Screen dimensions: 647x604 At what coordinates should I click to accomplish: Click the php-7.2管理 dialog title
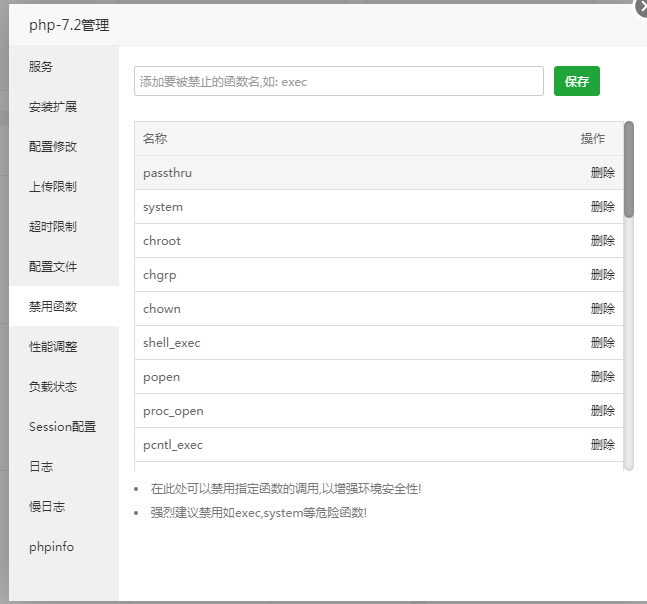pos(69,25)
